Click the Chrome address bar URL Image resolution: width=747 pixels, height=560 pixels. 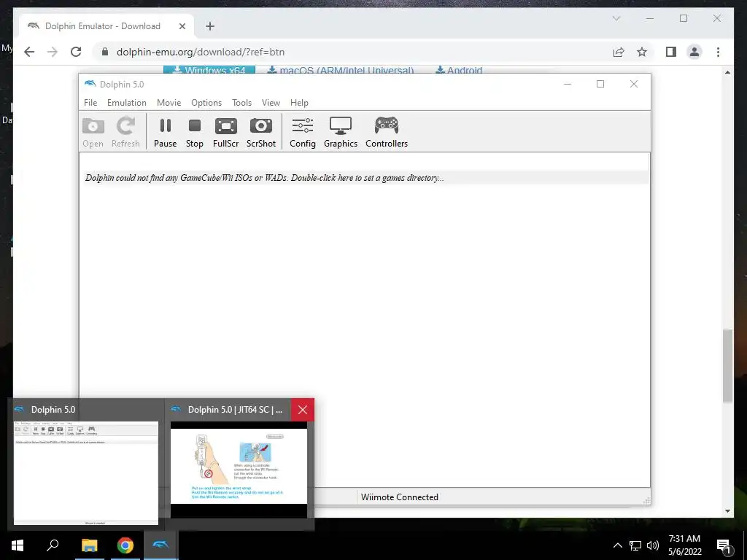tap(201, 52)
